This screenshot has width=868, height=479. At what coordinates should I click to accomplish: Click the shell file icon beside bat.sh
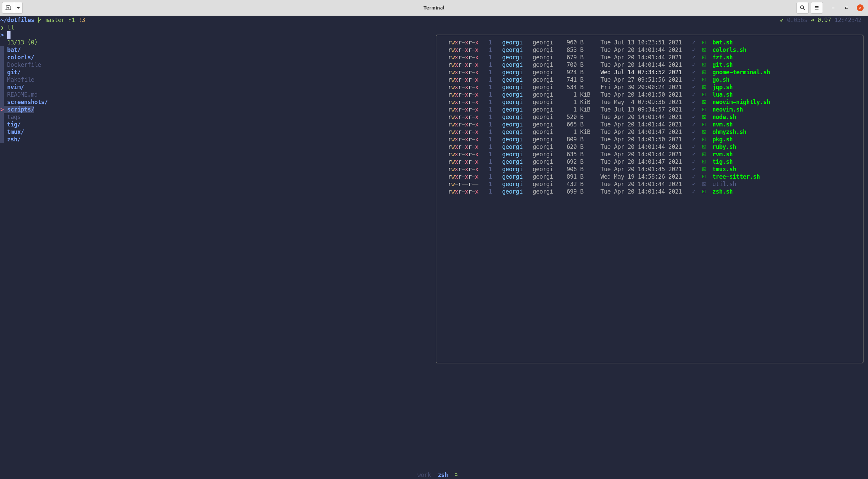(x=704, y=42)
